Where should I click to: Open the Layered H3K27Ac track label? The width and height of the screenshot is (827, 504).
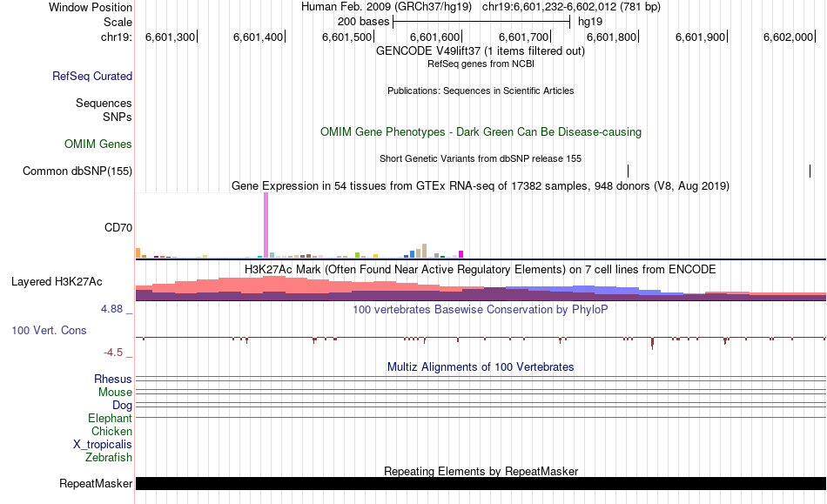click(x=57, y=281)
